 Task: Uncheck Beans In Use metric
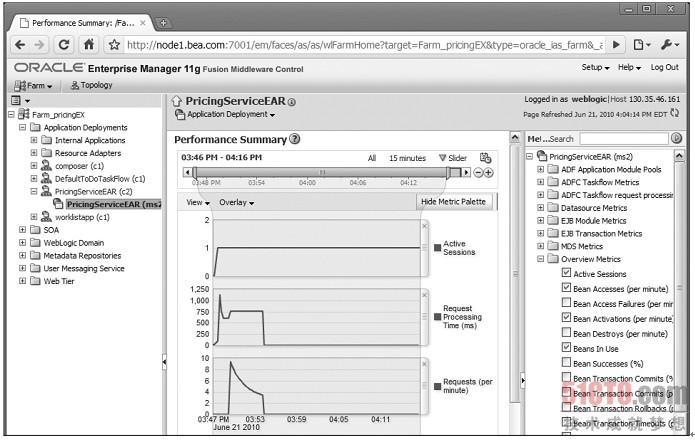566,347
